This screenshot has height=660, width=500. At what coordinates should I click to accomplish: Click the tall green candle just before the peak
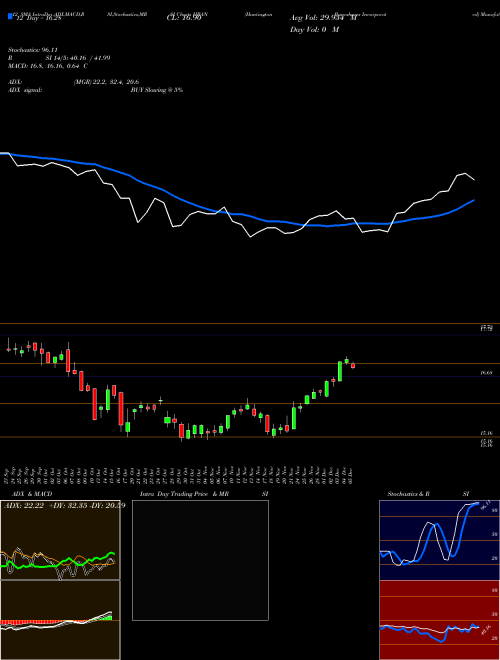(340, 371)
